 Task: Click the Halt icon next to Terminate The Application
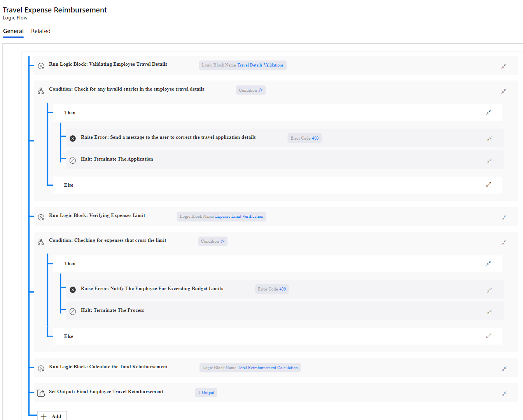point(73,160)
